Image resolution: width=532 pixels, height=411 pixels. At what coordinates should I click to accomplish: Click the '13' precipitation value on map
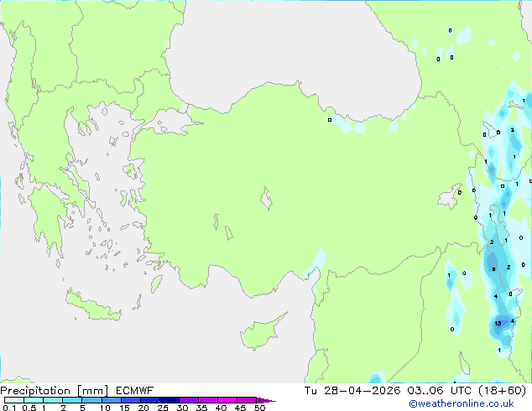coord(498,323)
